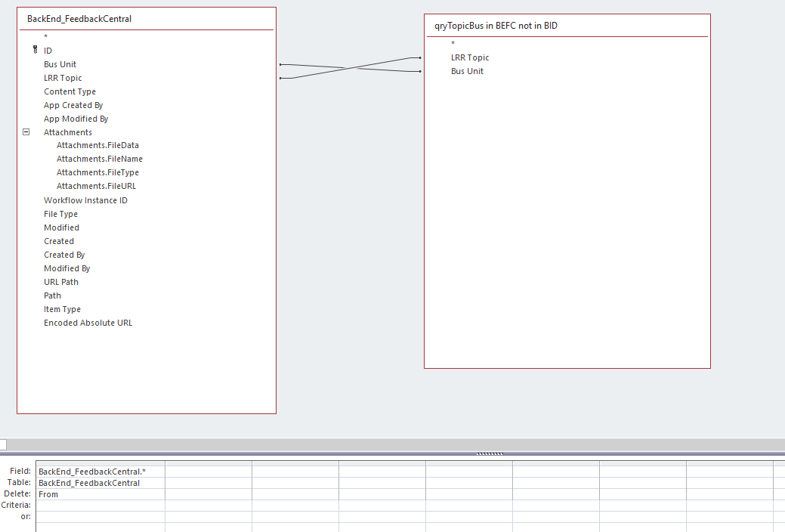The image size is (785, 532).
Task: Select the Workflow Instance ID field
Action: 85,200
